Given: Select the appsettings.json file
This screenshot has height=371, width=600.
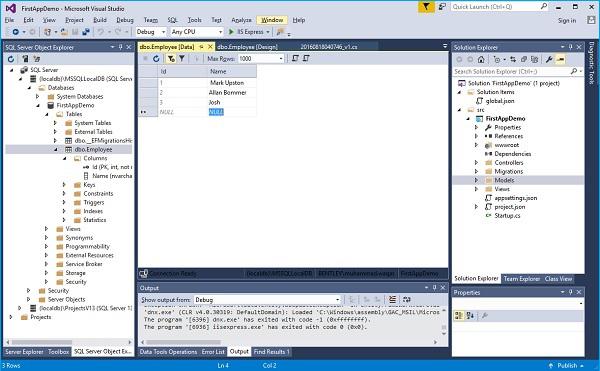Looking at the screenshot, I should tap(515, 198).
